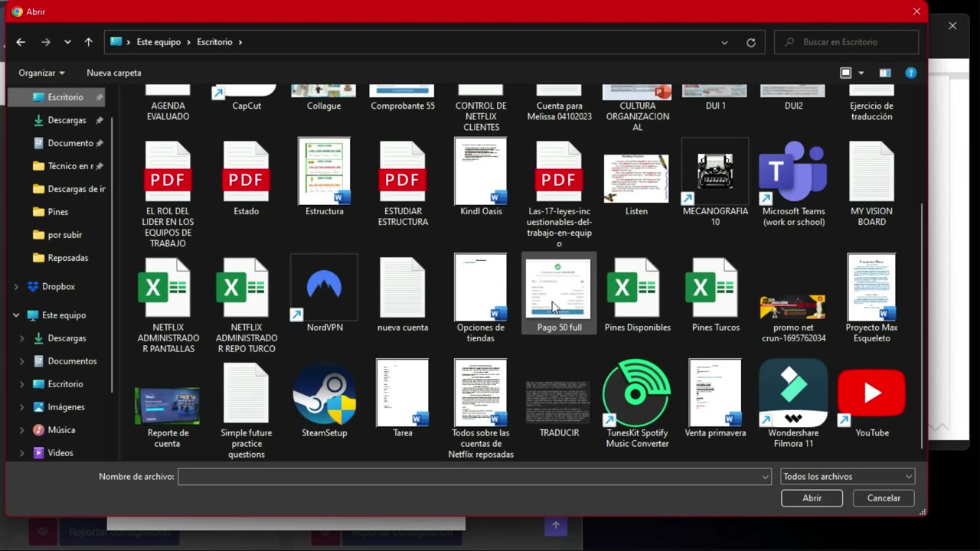
Task: Select ESTUDIAR ESTRUCTURA PDF file
Action: [x=402, y=171]
